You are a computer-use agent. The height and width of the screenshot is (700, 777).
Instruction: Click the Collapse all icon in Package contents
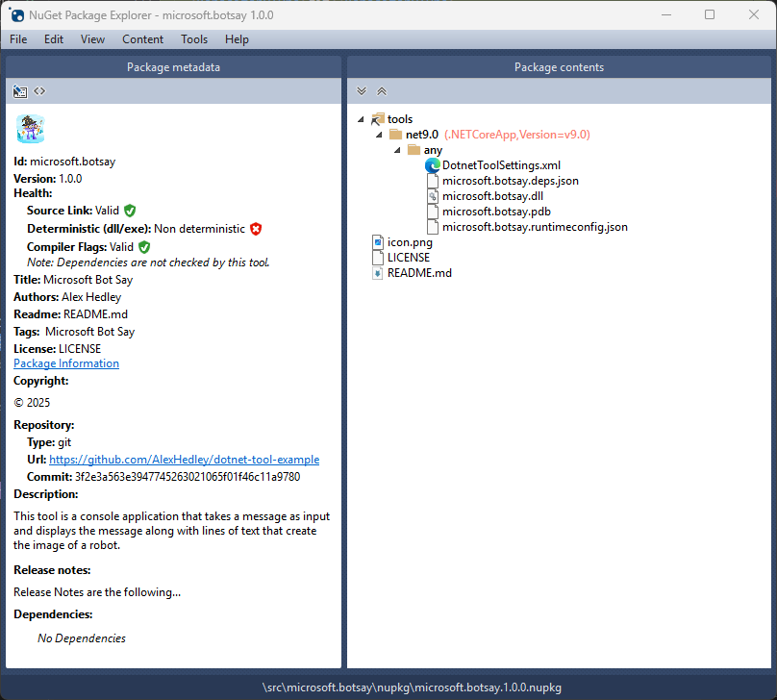pos(382,91)
